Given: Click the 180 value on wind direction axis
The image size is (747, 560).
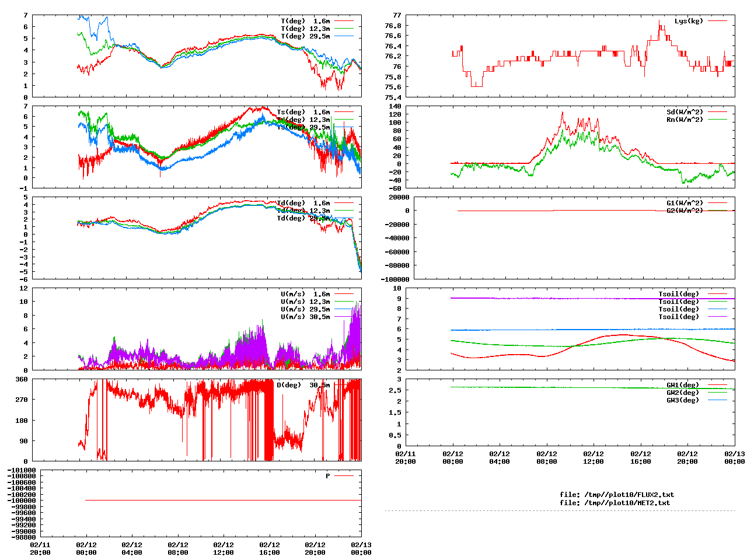Looking at the screenshot, I should pyautogui.click(x=22, y=420).
